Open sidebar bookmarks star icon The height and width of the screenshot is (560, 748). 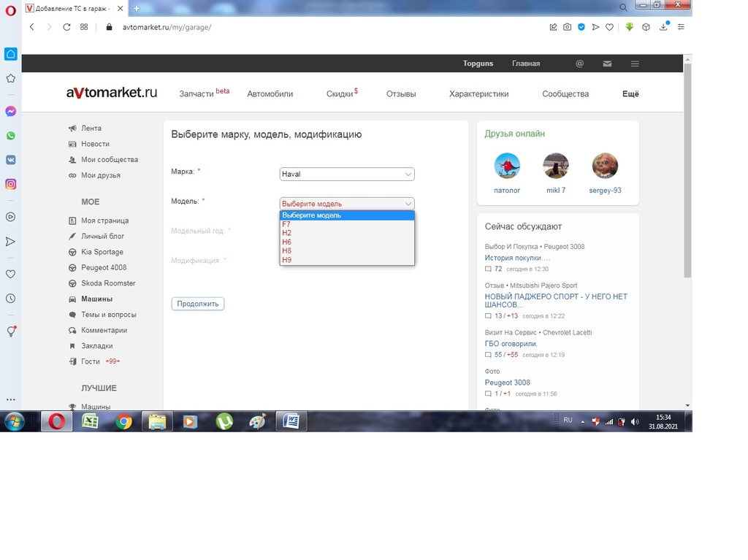[x=10, y=78]
